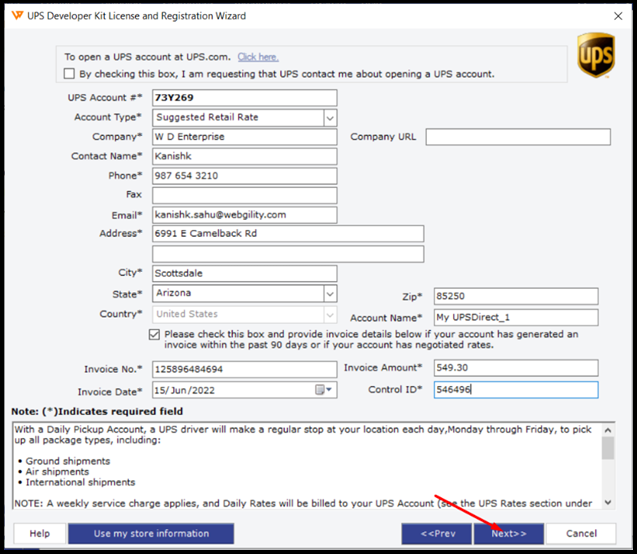Click the Contact Name field
The image size is (637, 554).
click(245, 156)
